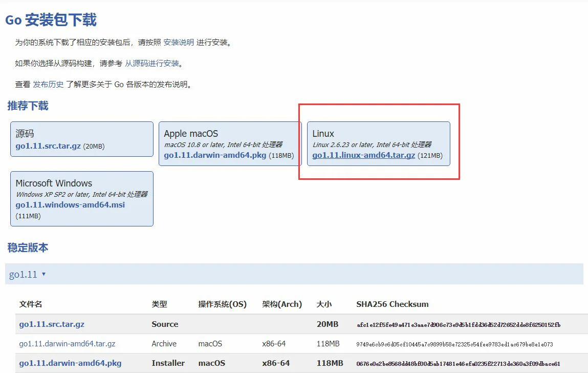Click the 大小 column header

click(x=324, y=304)
